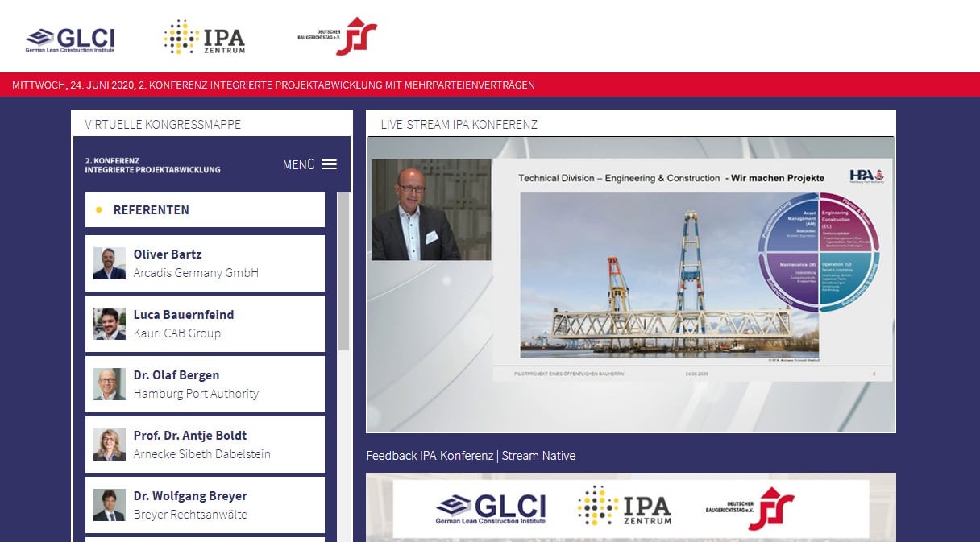Image resolution: width=980 pixels, height=542 pixels.
Task: Click Baugerichtstag logo in feedback banner
Action: click(x=750, y=507)
